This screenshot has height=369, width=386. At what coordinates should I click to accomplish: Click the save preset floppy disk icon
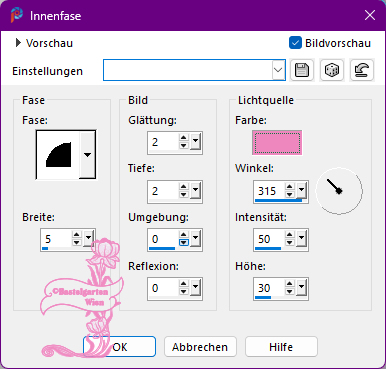tap(302, 70)
